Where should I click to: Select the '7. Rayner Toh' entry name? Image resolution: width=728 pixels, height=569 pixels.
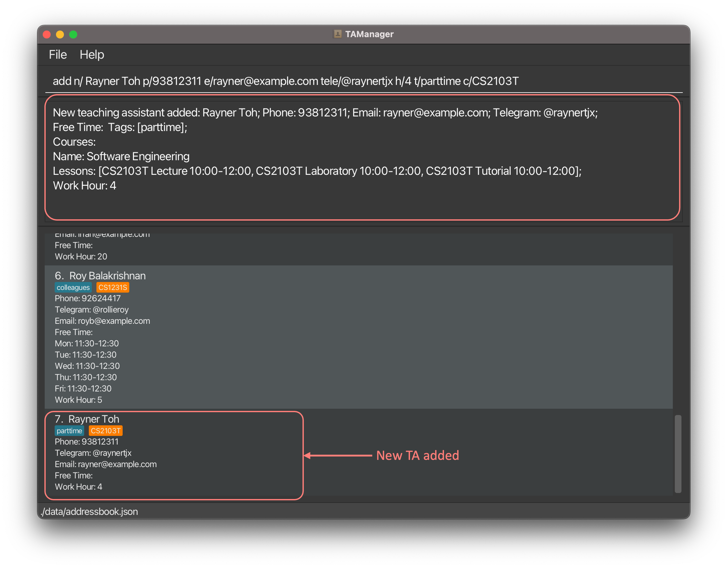pyautogui.click(x=87, y=419)
